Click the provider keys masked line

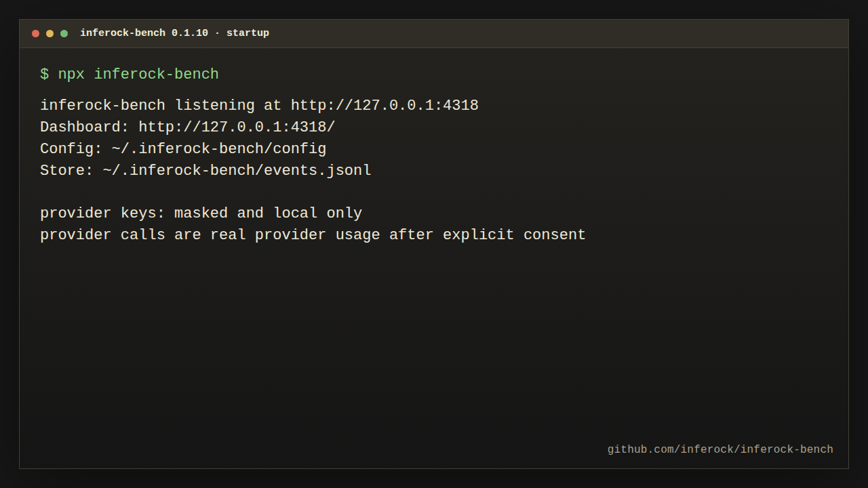pyautogui.click(x=201, y=213)
